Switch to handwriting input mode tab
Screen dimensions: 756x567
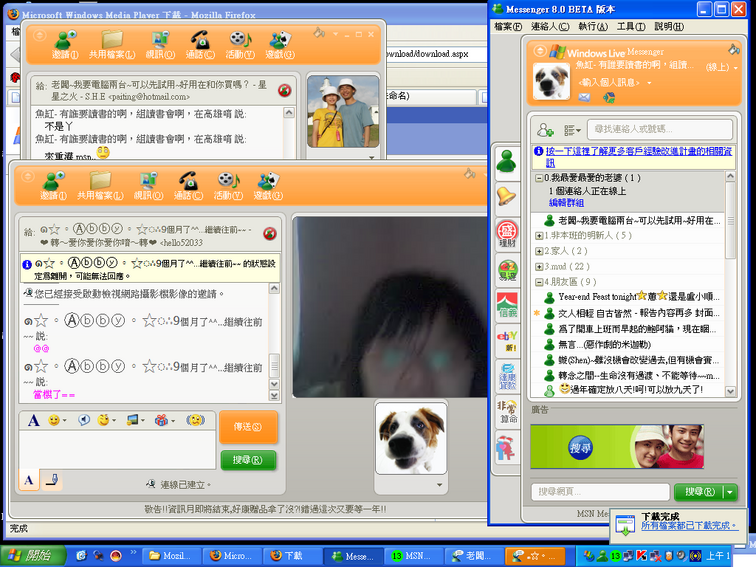coord(51,481)
